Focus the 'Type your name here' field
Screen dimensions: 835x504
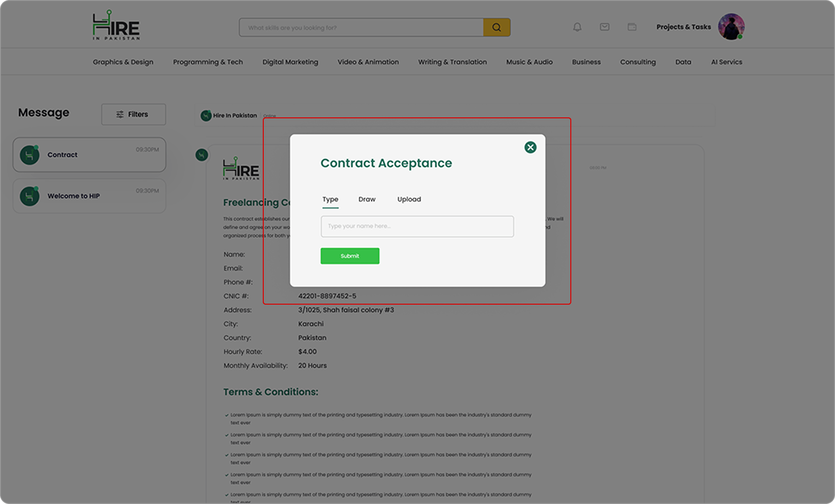click(417, 226)
